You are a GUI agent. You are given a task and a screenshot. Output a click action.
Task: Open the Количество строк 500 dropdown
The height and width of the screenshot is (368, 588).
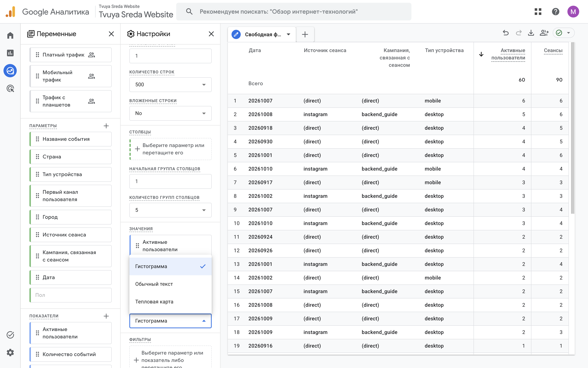pos(170,84)
